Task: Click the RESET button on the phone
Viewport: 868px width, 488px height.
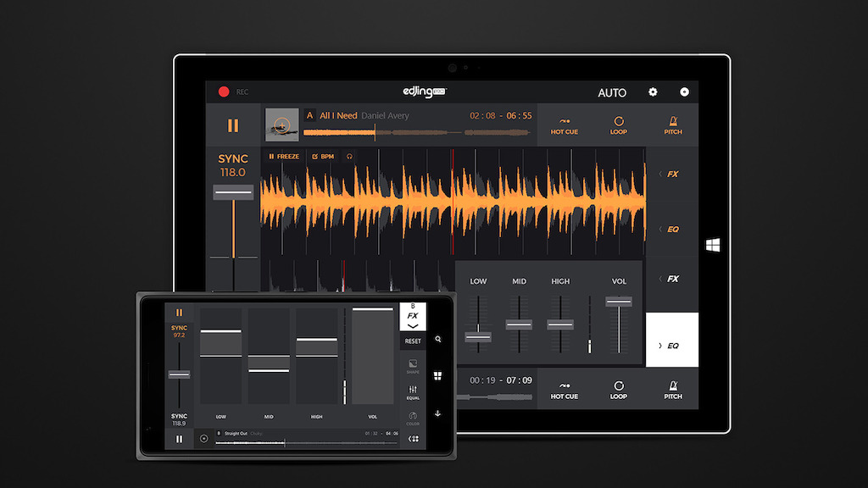Action: [x=413, y=341]
